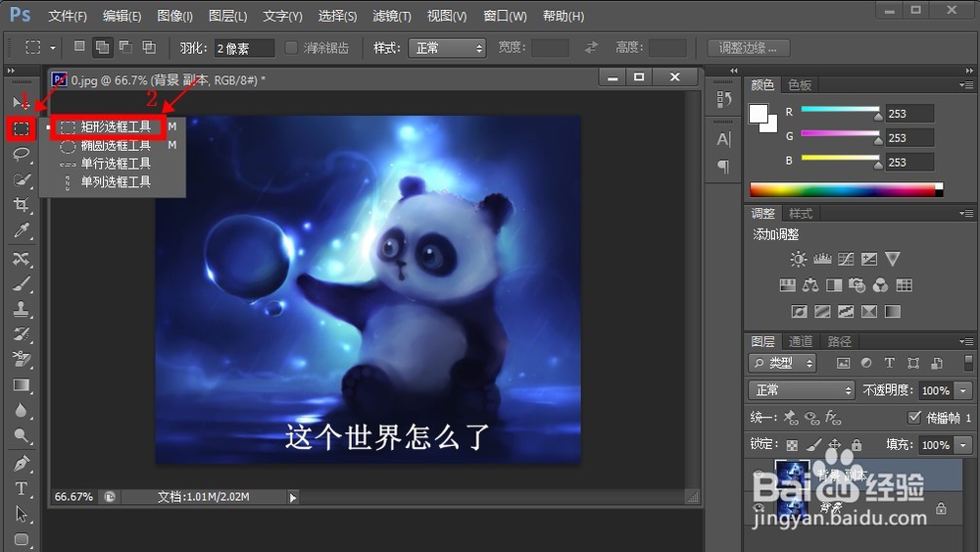Select the Brush tool
Screen dimensions: 980x552
tap(22, 283)
